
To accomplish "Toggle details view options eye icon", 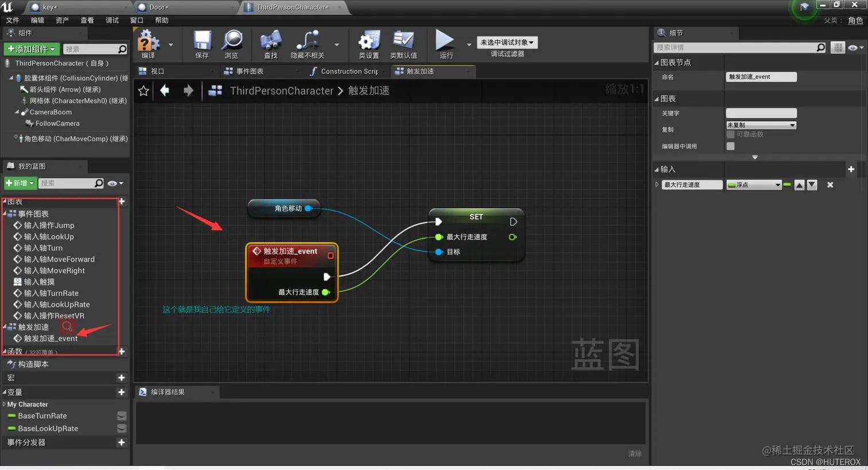I will 855,48.
